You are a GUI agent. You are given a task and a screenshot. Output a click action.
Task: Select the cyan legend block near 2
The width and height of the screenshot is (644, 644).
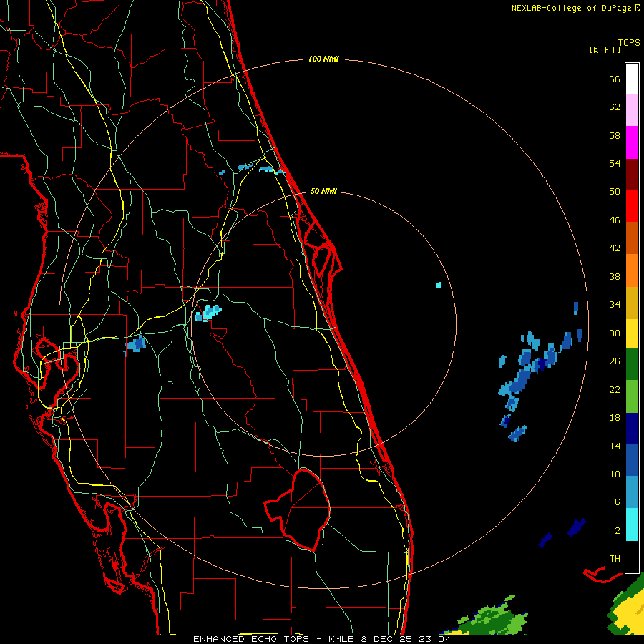click(632, 525)
